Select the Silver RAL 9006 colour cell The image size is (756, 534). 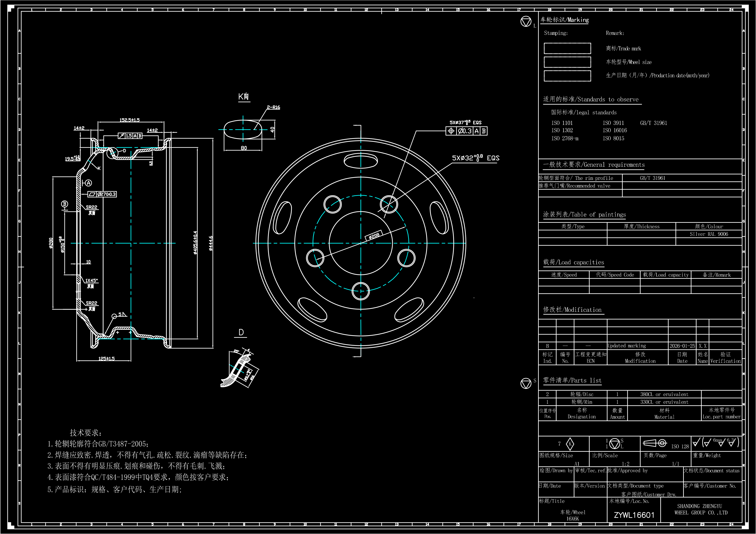(709, 234)
